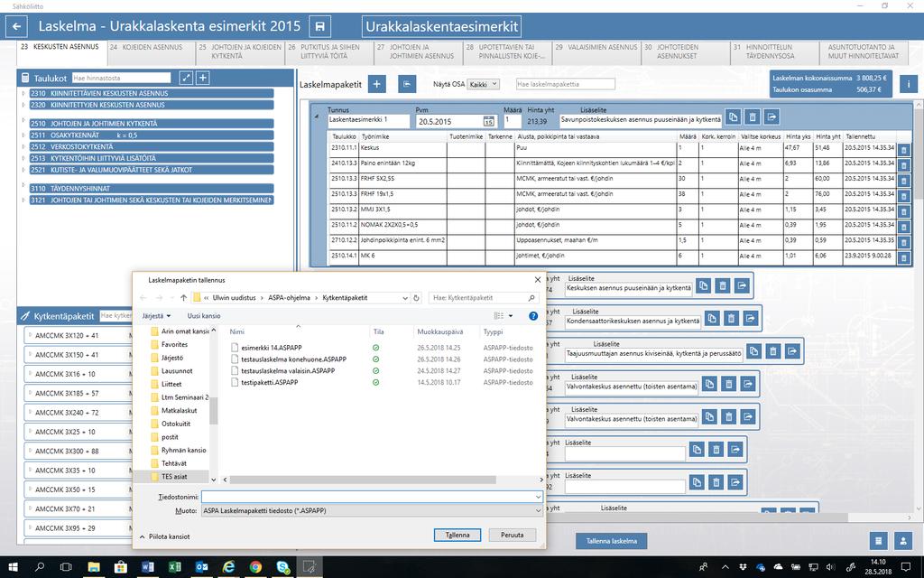Sort files by the Muokkauspäivä column
Screen dimensions: 924x578
tap(440, 332)
